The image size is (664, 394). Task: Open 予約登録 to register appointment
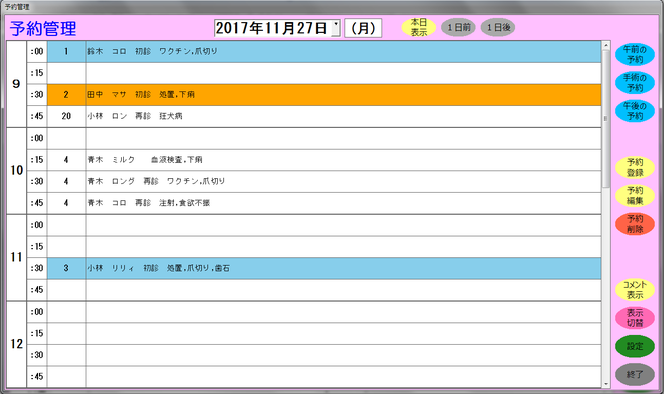(635, 167)
